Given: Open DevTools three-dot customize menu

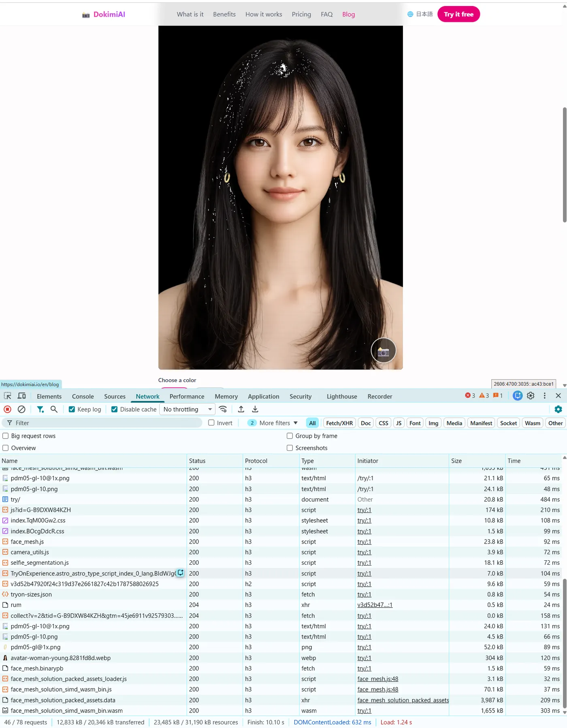Looking at the screenshot, I should click(x=544, y=396).
